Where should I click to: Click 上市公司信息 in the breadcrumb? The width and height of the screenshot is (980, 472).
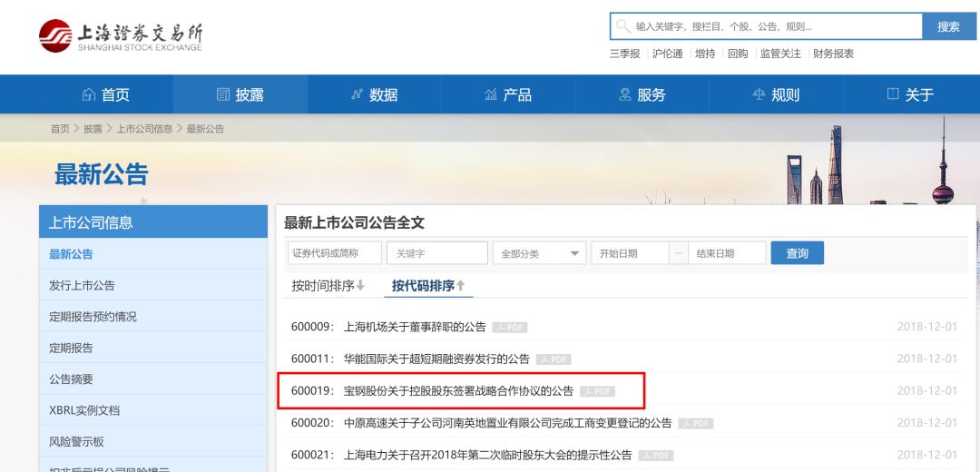(144, 129)
